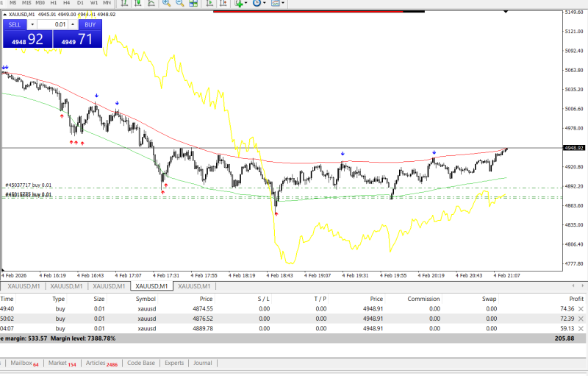588x376 pixels.
Task: Select the active XAUUSD,M1 chart tab
Action: pyautogui.click(x=151, y=286)
